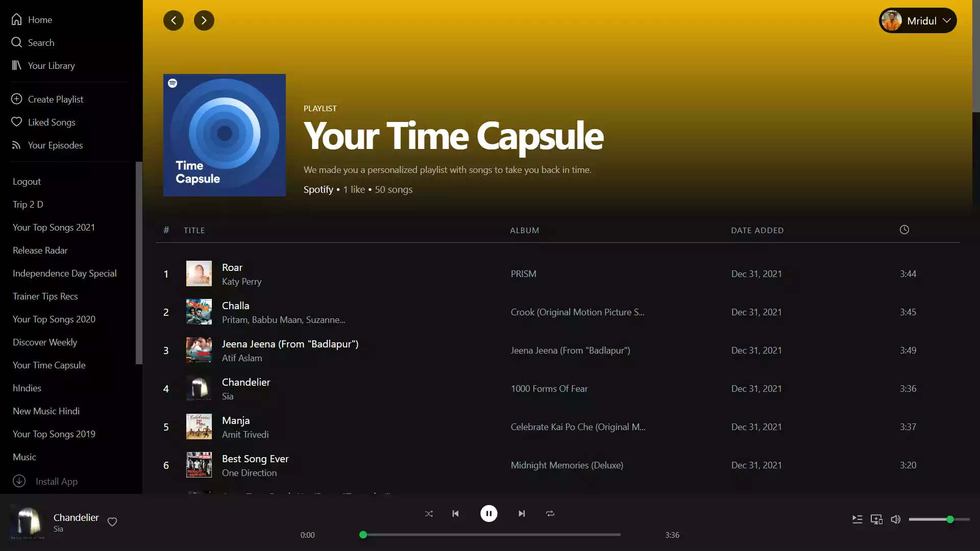Open the play queue panel
980x551 pixels.
857,519
